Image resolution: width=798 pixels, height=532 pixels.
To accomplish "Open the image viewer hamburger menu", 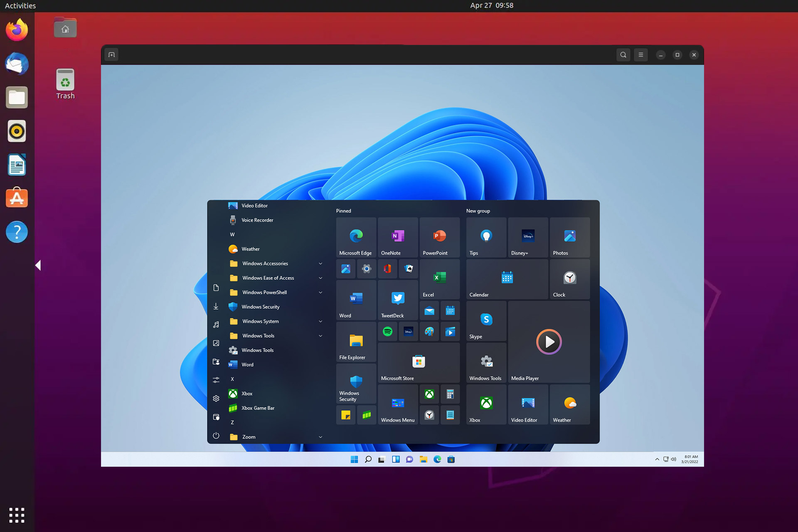I will [641, 55].
